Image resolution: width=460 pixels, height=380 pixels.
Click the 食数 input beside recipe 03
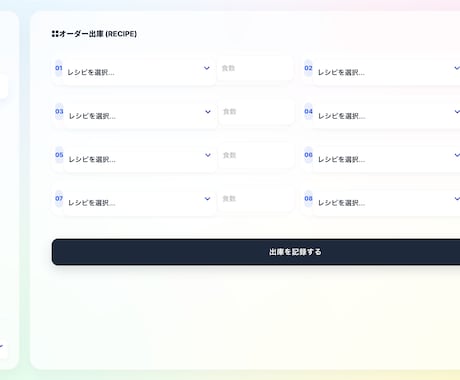[257, 111]
